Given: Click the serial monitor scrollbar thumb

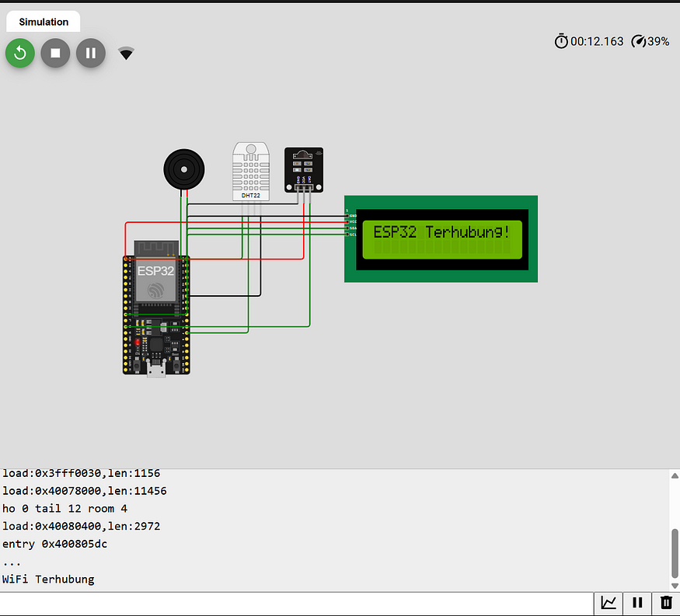Looking at the screenshot, I should coord(675,554).
